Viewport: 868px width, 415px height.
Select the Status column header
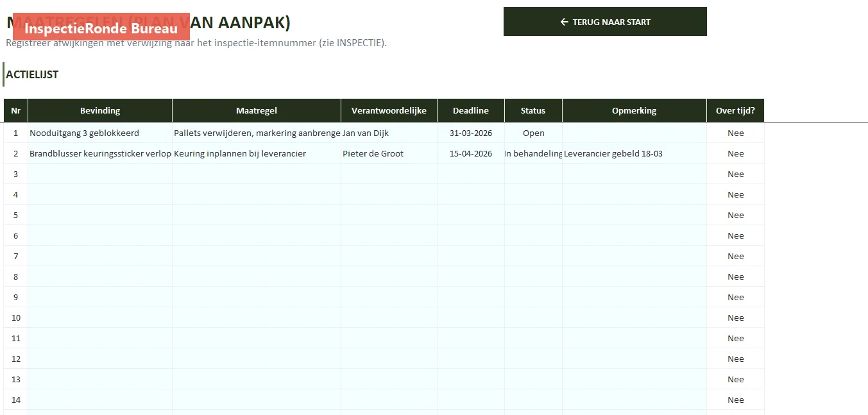533,110
